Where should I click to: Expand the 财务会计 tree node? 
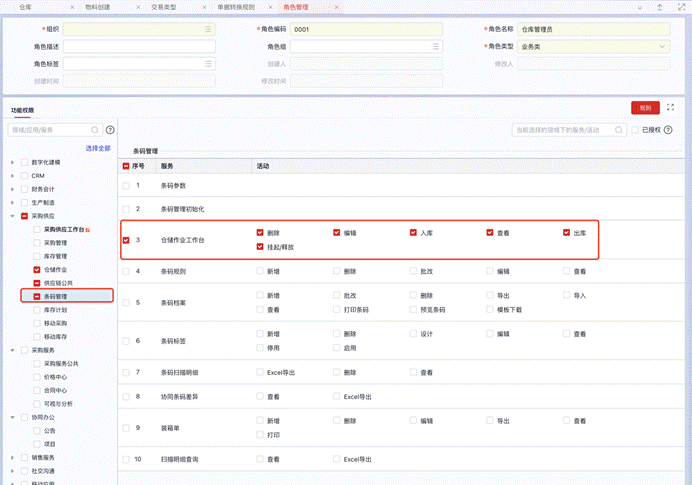coord(12,189)
